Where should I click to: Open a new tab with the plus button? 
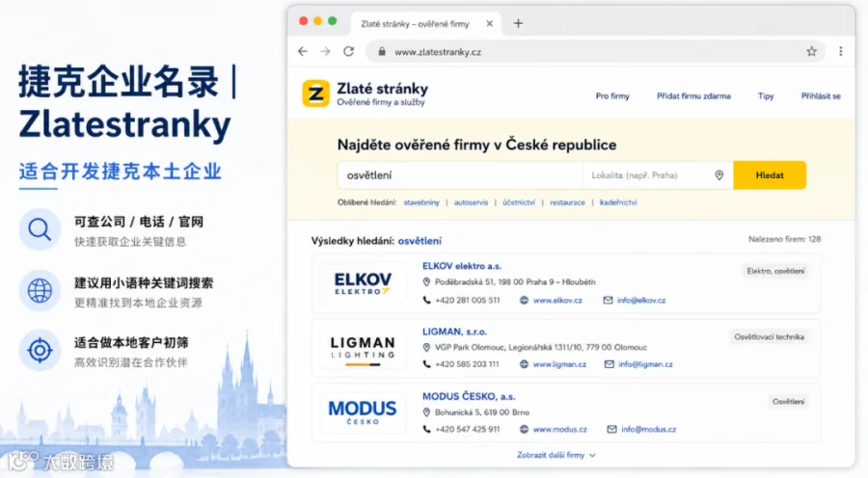click(x=518, y=23)
